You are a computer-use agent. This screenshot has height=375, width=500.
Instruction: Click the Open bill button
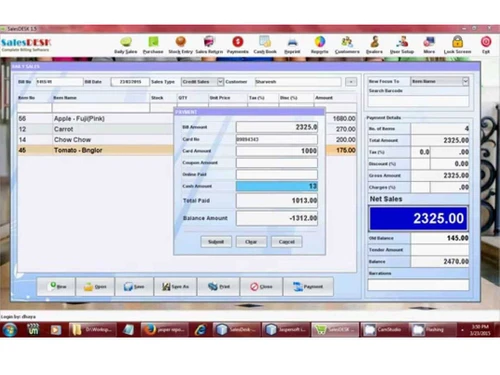coord(95,286)
